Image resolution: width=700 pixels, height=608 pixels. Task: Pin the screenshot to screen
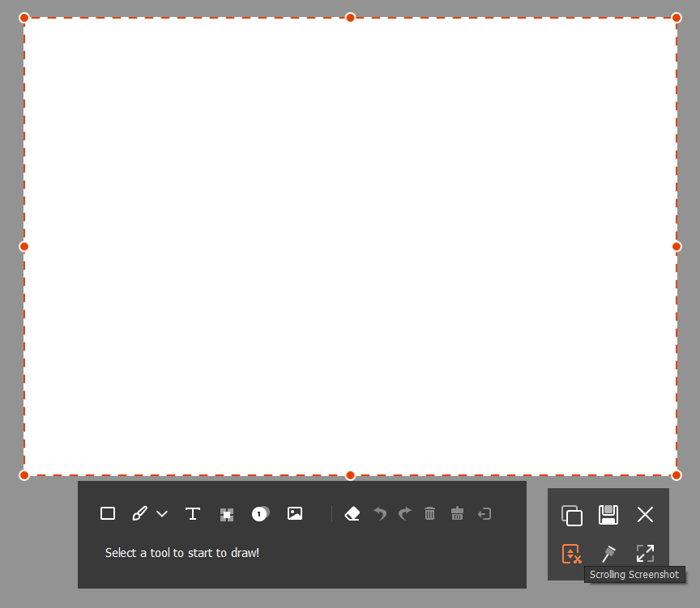pyautogui.click(x=608, y=554)
